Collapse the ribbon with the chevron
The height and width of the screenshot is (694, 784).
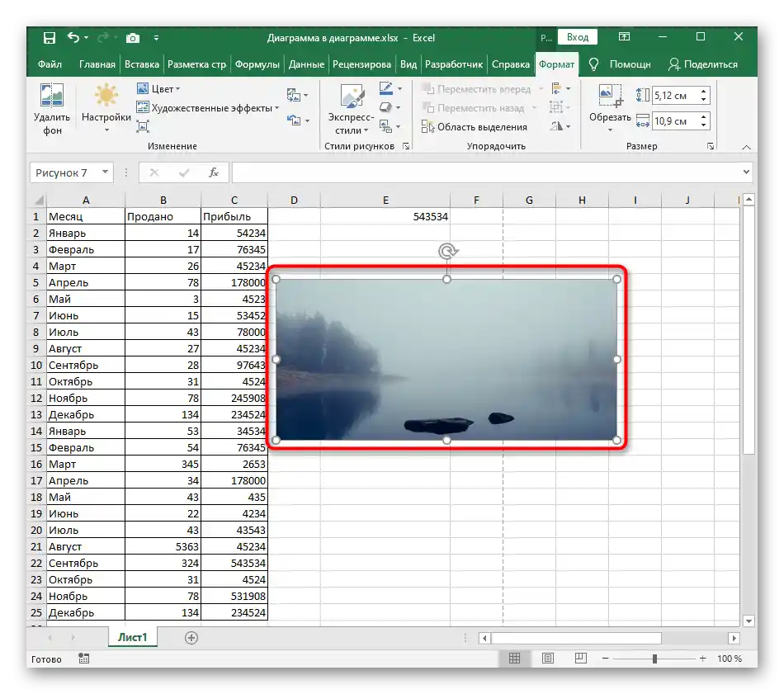pos(746,147)
